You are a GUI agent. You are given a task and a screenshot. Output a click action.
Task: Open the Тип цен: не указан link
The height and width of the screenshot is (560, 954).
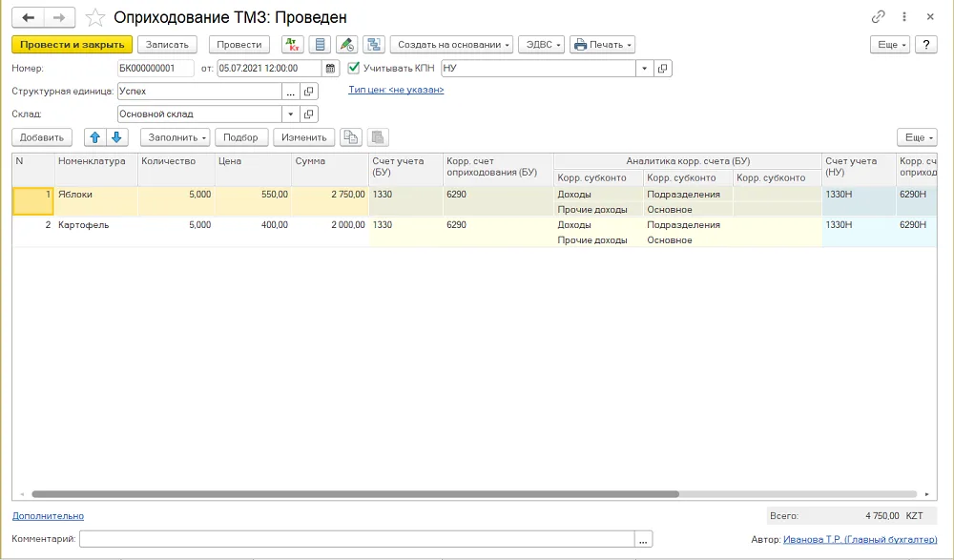pyautogui.click(x=396, y=90)
